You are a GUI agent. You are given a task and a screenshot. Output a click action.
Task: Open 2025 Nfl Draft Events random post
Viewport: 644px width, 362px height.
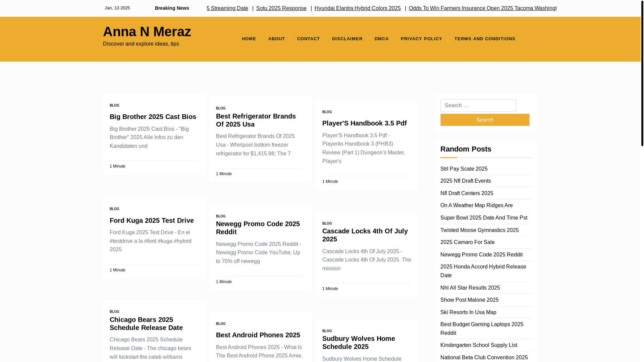(466, 181)
